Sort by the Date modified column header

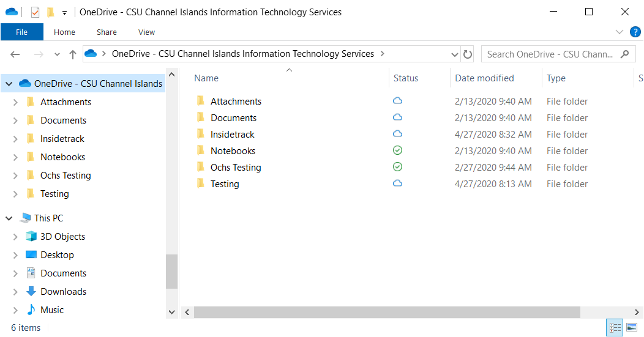point(484,78)
